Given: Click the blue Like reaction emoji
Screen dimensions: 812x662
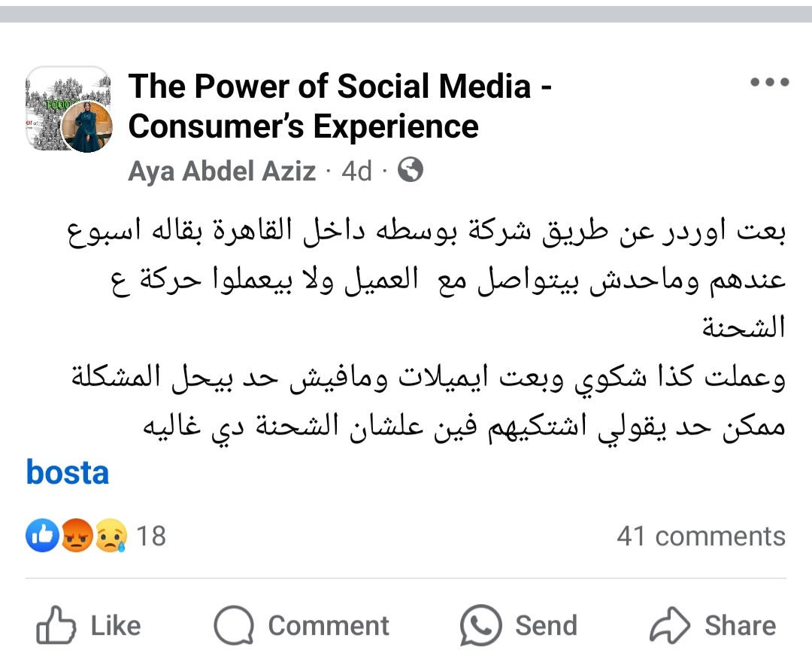Looking at the screenshot, I should pos(42,536).
